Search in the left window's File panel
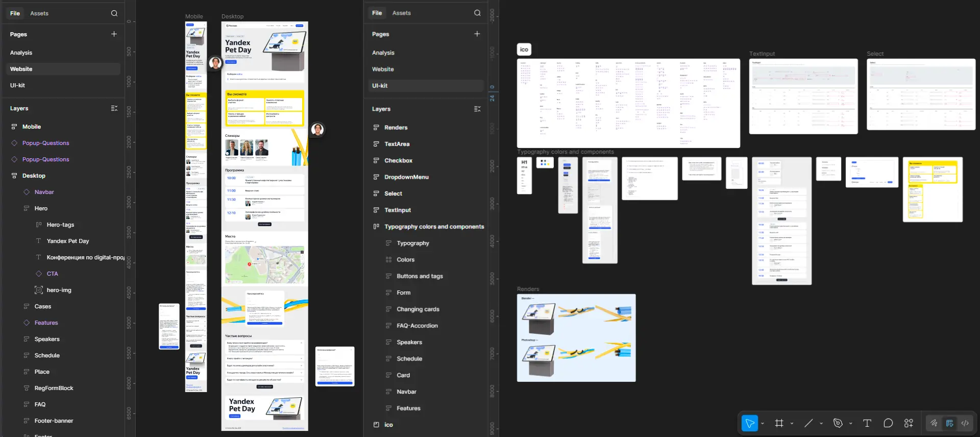The width and height of the screenshot is (980, 437). pos(114,13)
